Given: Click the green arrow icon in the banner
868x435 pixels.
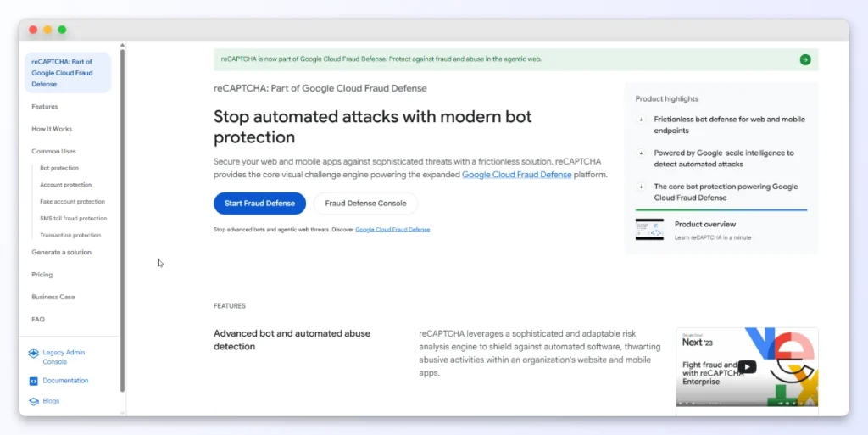Looking at the screenshot, I should coord(805,59).
